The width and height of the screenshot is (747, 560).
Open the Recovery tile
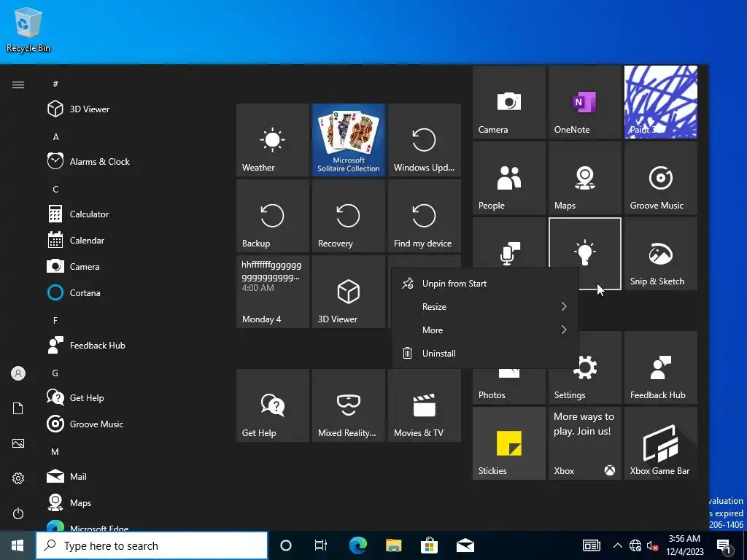click(x=349, y=216)
